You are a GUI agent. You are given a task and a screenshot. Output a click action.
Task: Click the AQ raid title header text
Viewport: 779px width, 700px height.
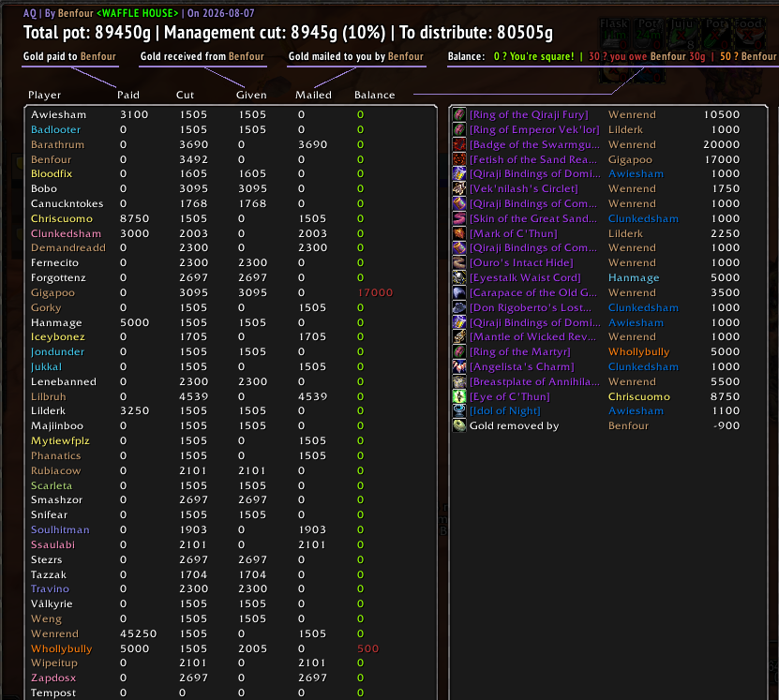click(139, 13)
